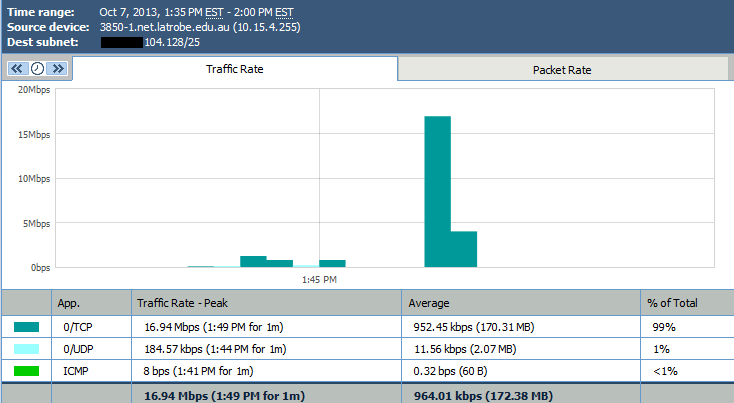Image resolution: width=734 pixels, height=403 pixels.
Task: Click the Average column header
Action: [x=430, y=302]
